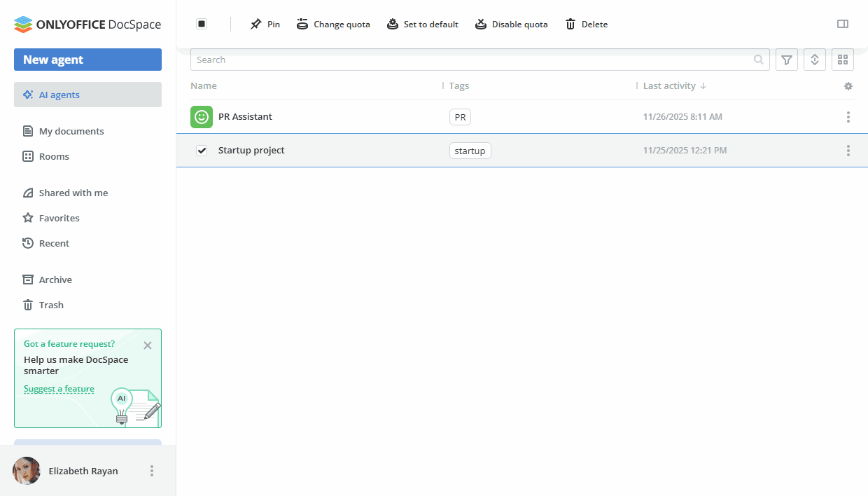Screen dimensions: 868x496
Task: Open Startup project row options menu
Action: pos(848,151)
